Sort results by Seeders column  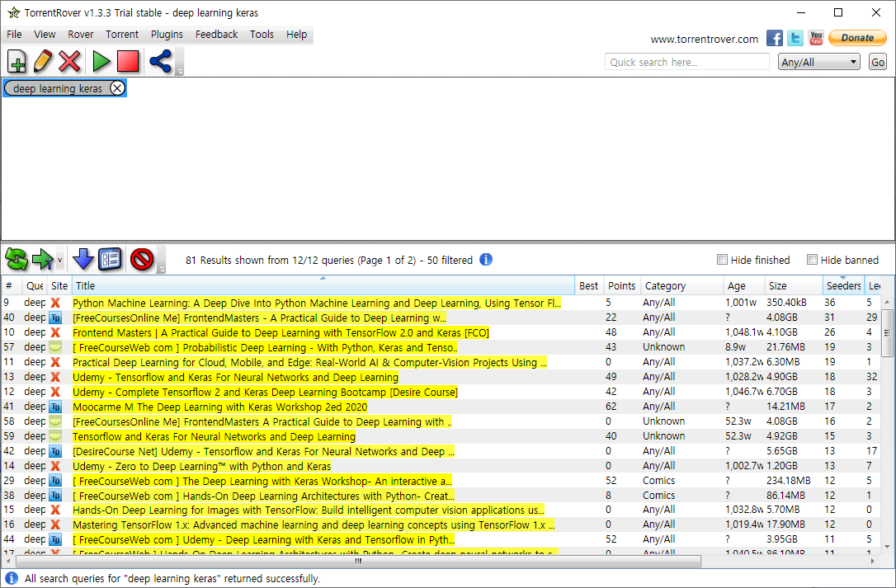tap(843, 285)
